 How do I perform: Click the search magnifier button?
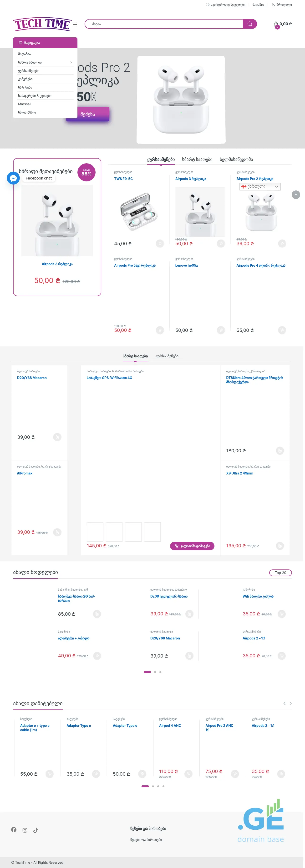coord(250,24)
